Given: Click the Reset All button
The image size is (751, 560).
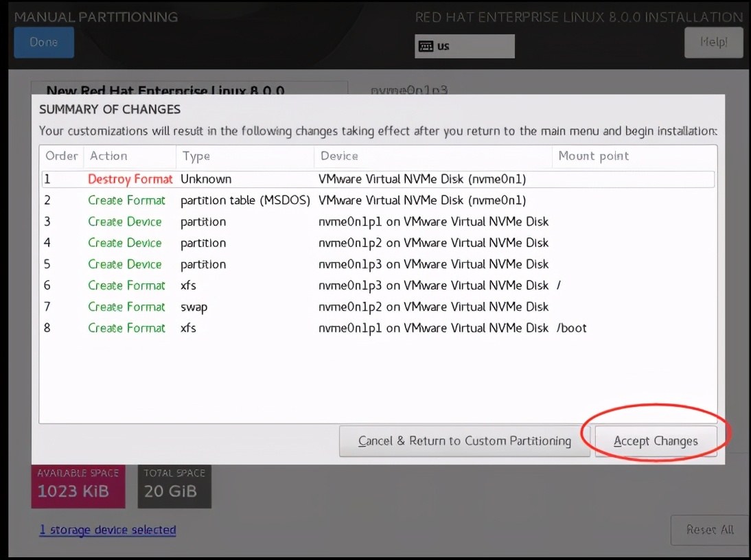Looking at the screenshot, I should (710, 530).
